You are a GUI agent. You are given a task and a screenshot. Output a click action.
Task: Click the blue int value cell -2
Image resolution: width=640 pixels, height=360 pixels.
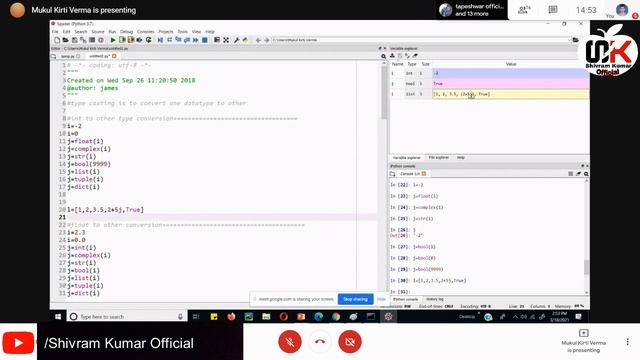pos(510,73)
